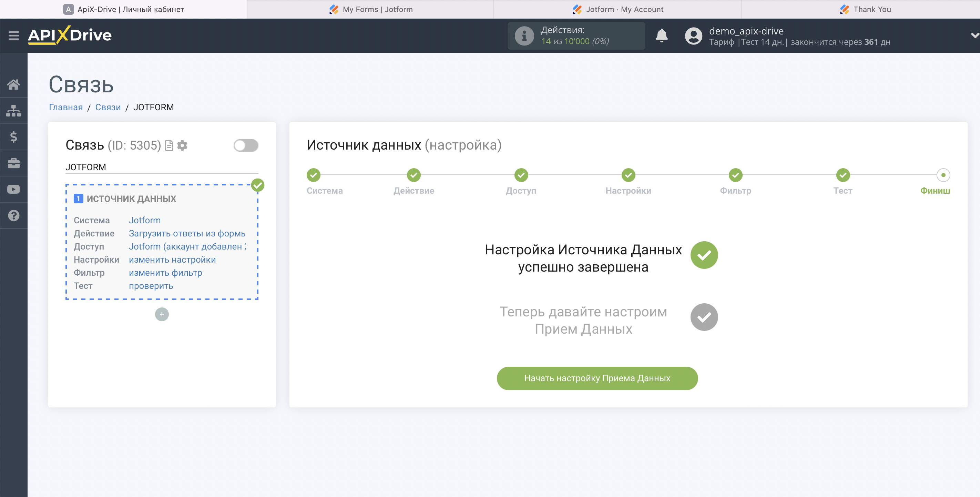
Task: Click the проверить test link
Action: click(151, 286)
